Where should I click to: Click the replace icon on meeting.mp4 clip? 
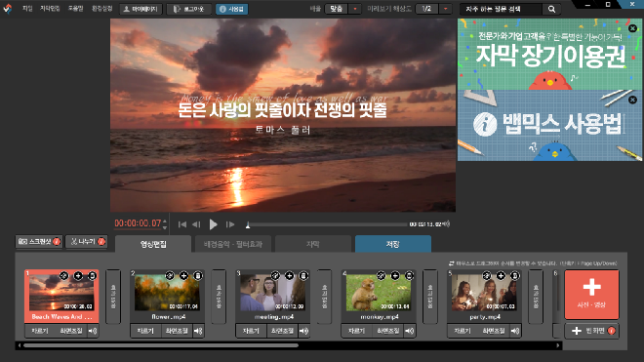coord(275,276)
